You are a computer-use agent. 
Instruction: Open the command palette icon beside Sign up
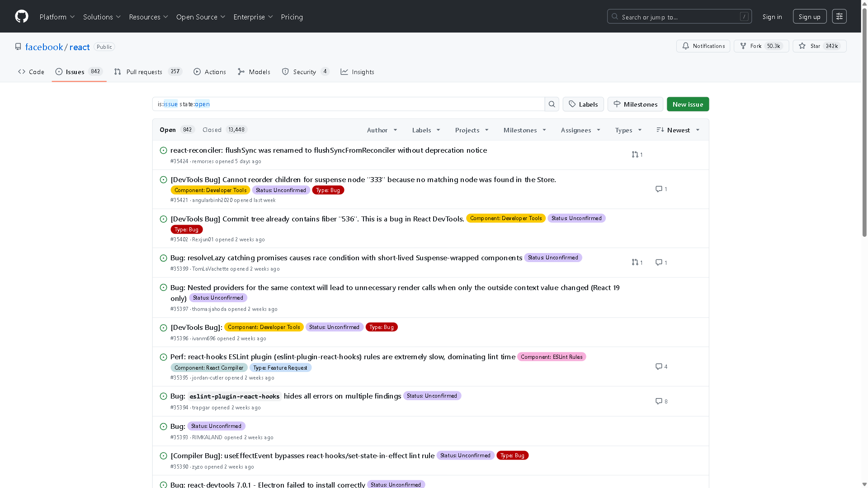pyautogui.click(x=840, y=16)
